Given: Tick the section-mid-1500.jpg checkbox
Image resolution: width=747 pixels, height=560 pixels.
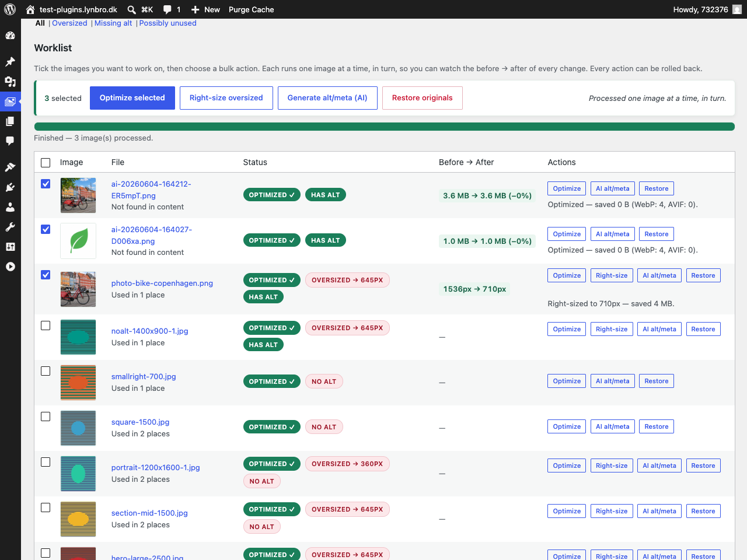Looking at the screenshot, I should 46,508.
